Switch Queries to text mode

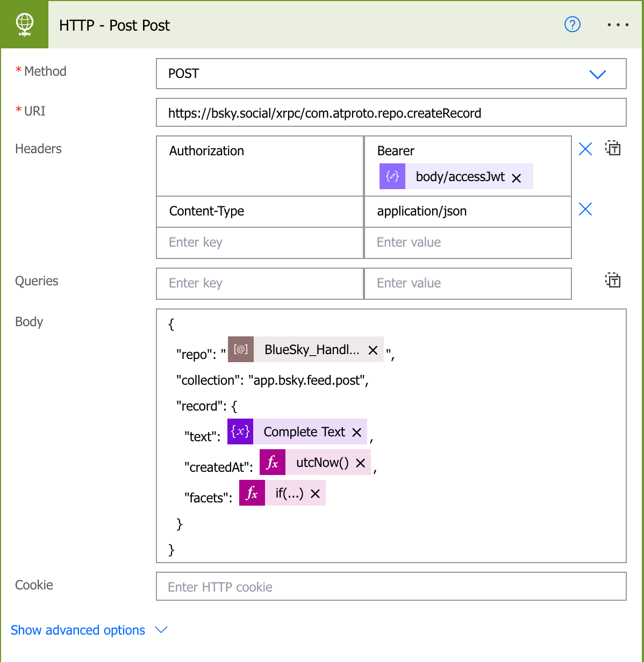tap(613, 280)
